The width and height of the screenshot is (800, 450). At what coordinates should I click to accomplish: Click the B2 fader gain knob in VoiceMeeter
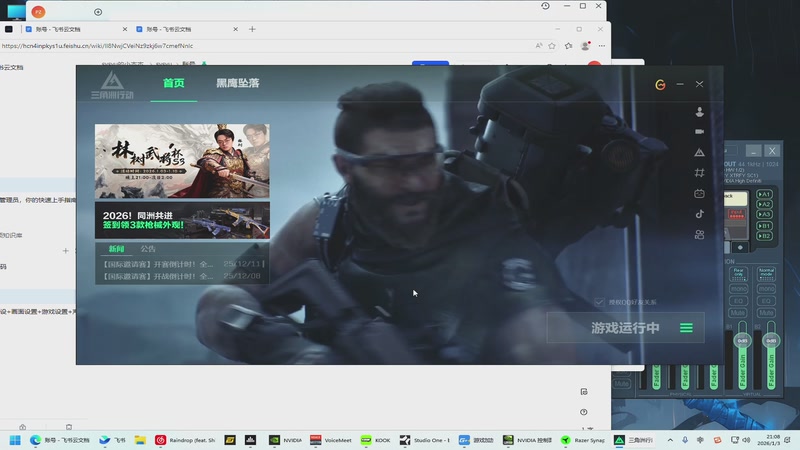[x=771, y=340]
